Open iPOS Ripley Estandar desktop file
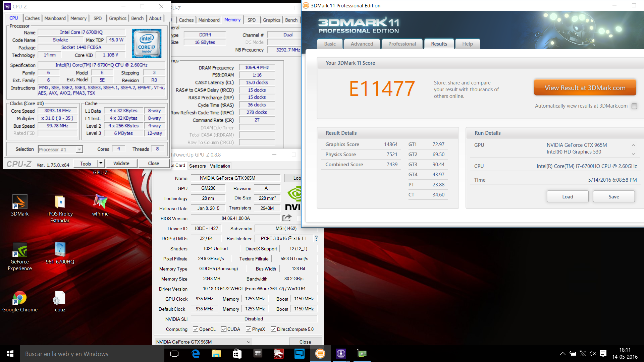Image resolution: width=644 pixels, height=362 pixels. point(60,208)
